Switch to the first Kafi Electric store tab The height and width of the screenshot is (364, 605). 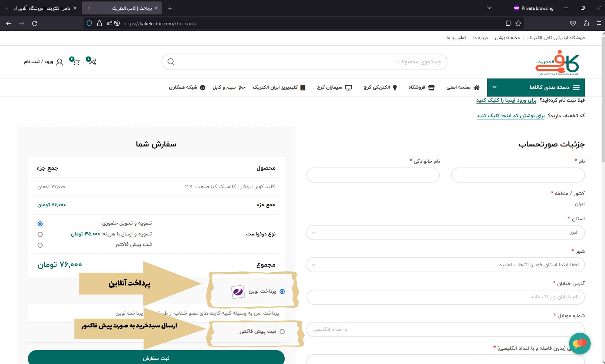pyautogui.click(x=41, y=8)
